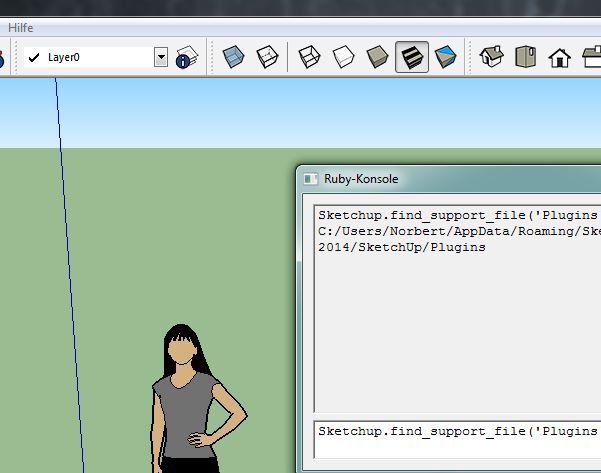Switch to Wireframe face style
Screen dimensions: 601x473
(309, 57)
